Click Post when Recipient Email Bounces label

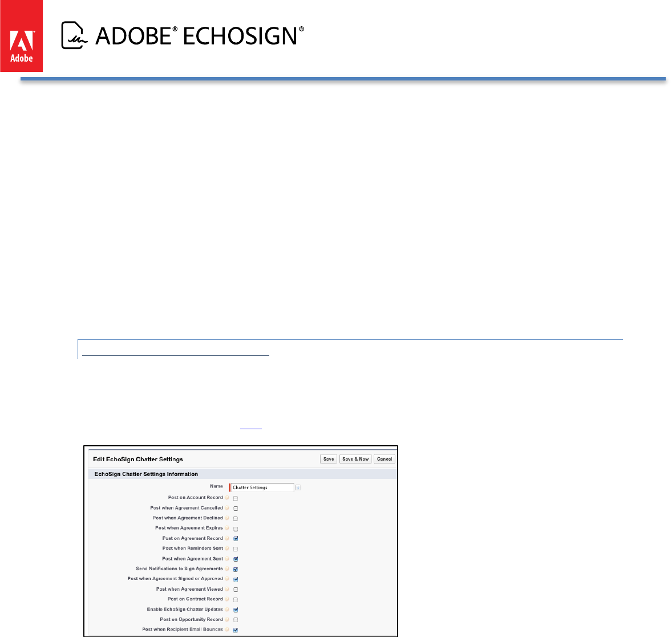[x=183, y=629]
